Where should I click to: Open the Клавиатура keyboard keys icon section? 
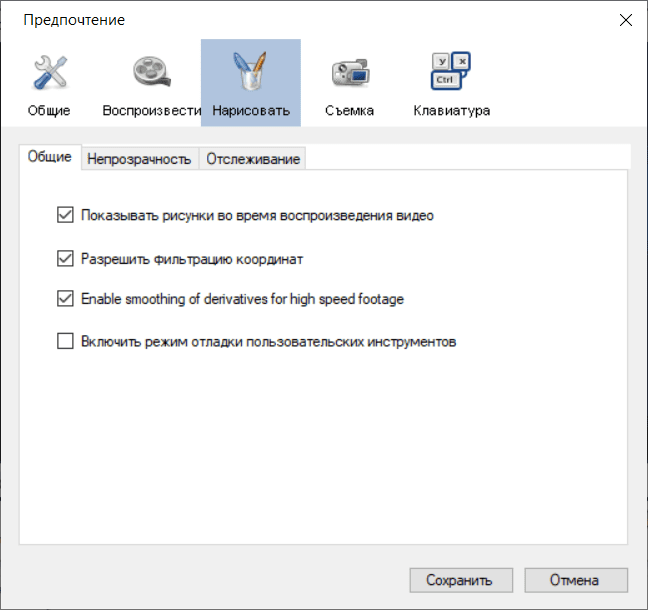point(451,73)
